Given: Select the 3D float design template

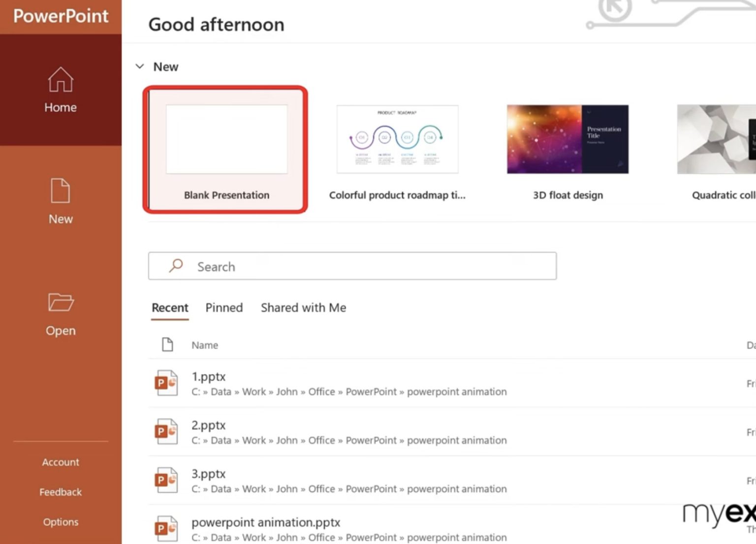Looking at the screenshot, I should (x=567, y=139).
